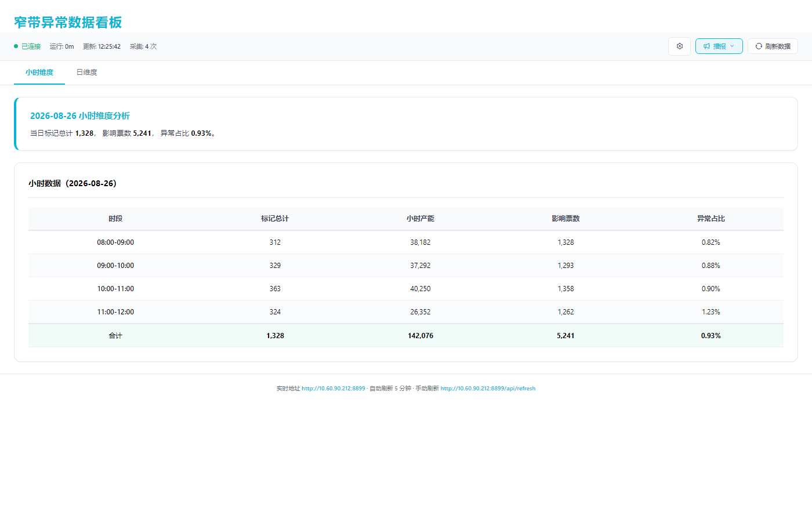Open the 实时地址 link ending in :8899
Screen dimensions: 812x522
pyautogui.click(x=333, y=389)
